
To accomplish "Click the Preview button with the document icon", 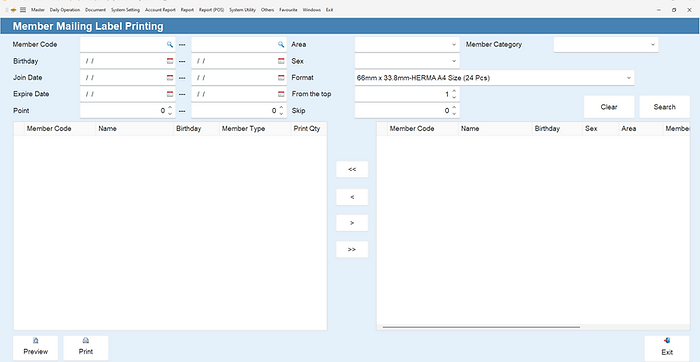I will pyautogui.click(x=36, y=348).
